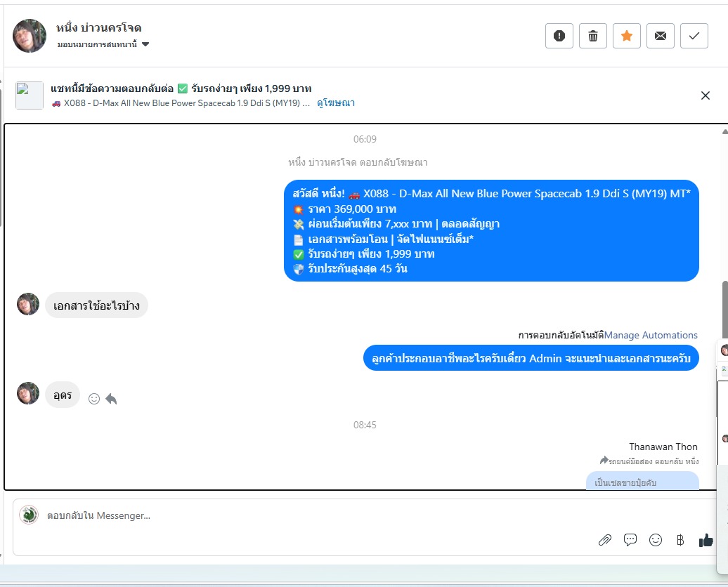Click the X088 D-Max ad reply message

pos(492,230)
